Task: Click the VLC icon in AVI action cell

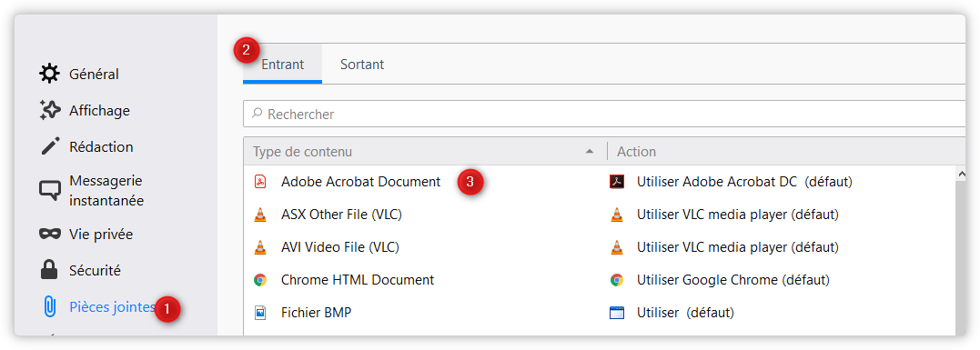Action: tap(617, 247)
